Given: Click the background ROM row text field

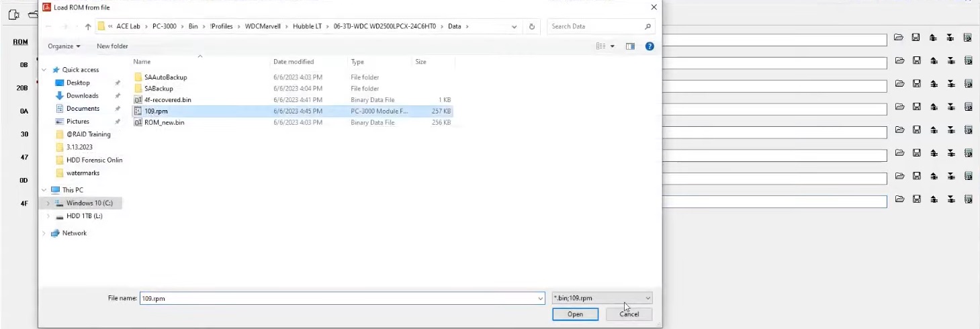Looking at the screenshot, I should [774, 40].
